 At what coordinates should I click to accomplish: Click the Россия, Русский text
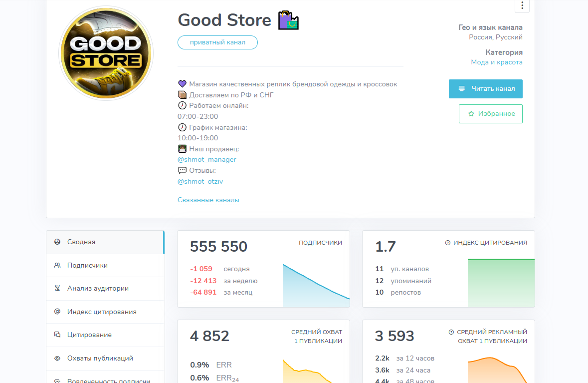tap(495, 37)
